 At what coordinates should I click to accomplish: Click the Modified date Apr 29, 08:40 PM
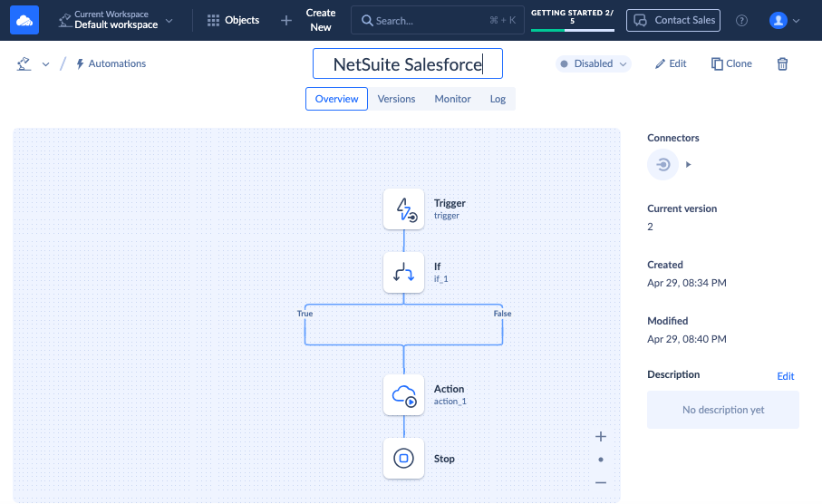coord(687,339)
